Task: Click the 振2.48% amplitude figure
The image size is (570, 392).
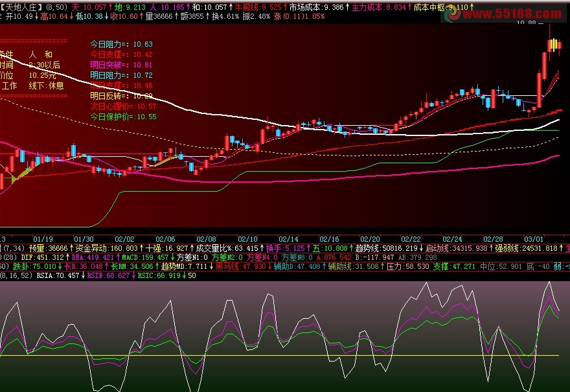Action: 256,16
